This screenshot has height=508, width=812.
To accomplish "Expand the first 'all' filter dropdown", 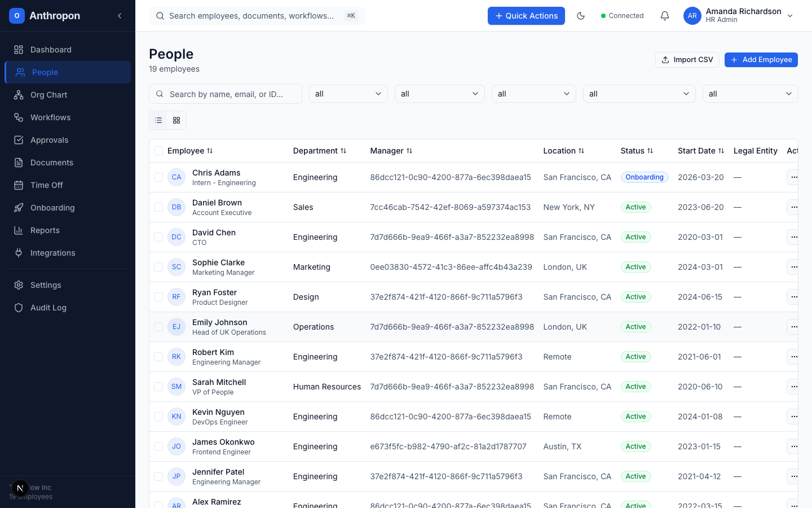I will pos(348,94).
